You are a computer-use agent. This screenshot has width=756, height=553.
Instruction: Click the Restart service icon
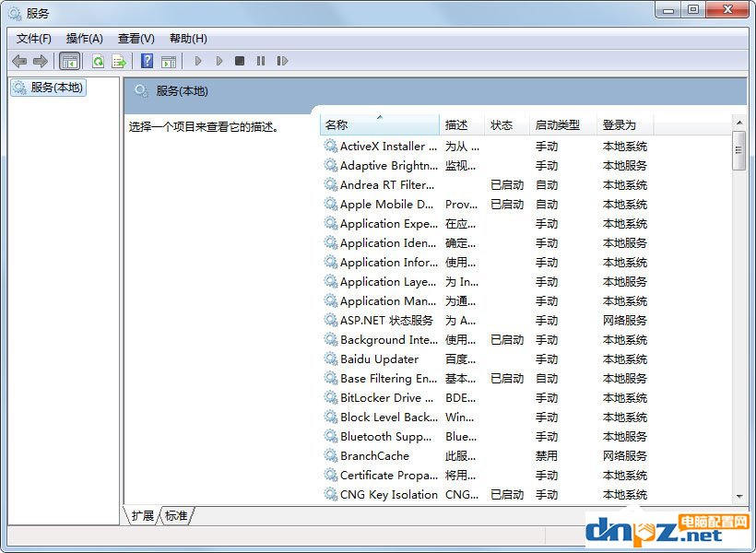[x=282, y=61]
